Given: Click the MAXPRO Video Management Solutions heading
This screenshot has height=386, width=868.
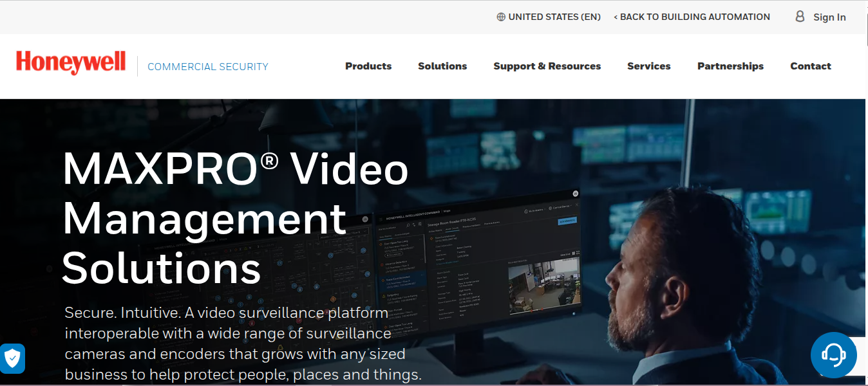Looking at the screenshot, I should coord(235,218).
